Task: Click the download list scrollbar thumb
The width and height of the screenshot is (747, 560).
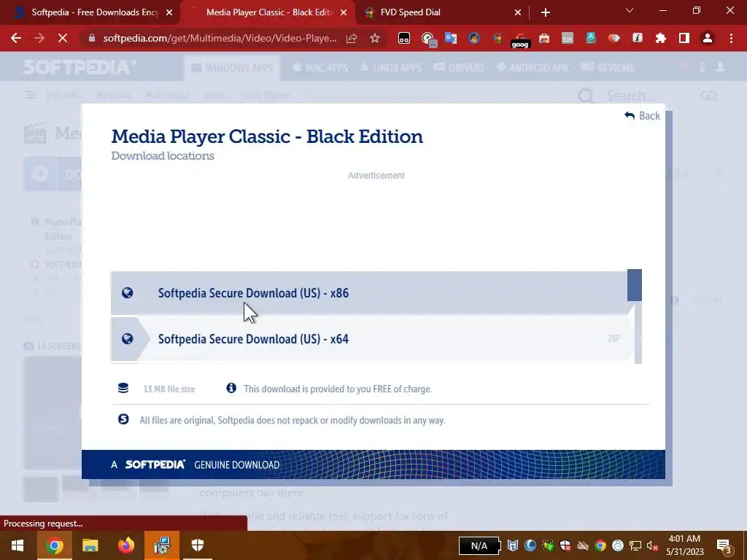Action: (x=635, y=285)
